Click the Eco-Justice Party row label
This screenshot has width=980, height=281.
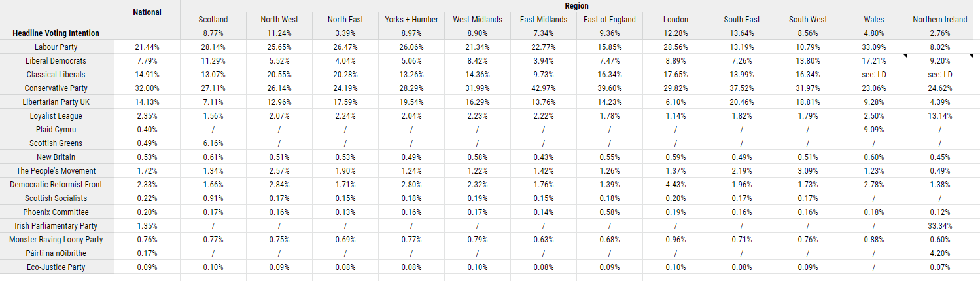[56, 267]
